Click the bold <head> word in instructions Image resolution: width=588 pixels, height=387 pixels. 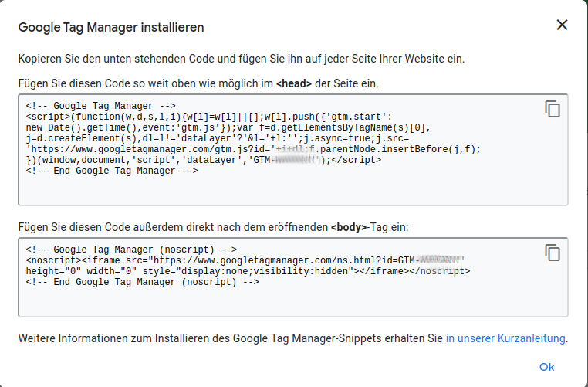tap(294, 83)
